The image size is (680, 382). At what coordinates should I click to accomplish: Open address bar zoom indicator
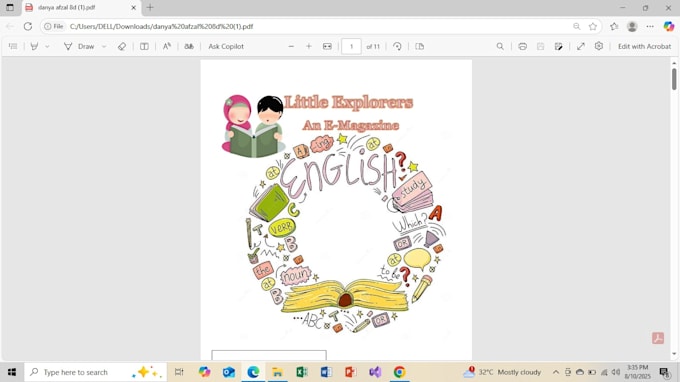(576, 26)
